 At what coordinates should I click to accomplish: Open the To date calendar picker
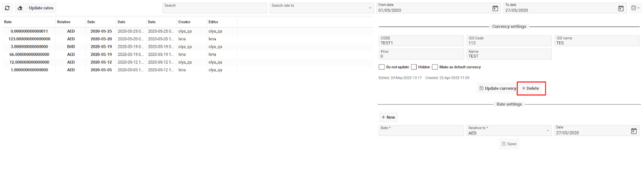click(x=621, y=8)
